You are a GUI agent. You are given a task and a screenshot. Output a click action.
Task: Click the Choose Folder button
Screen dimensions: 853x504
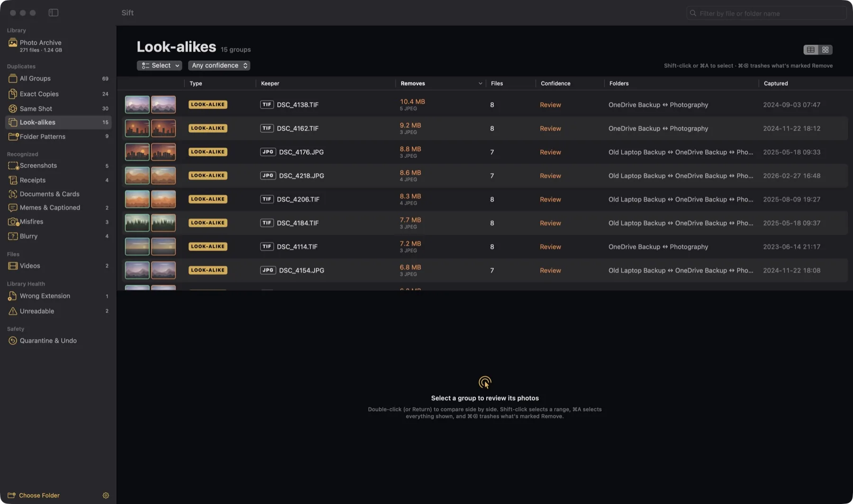coord(34,495)
